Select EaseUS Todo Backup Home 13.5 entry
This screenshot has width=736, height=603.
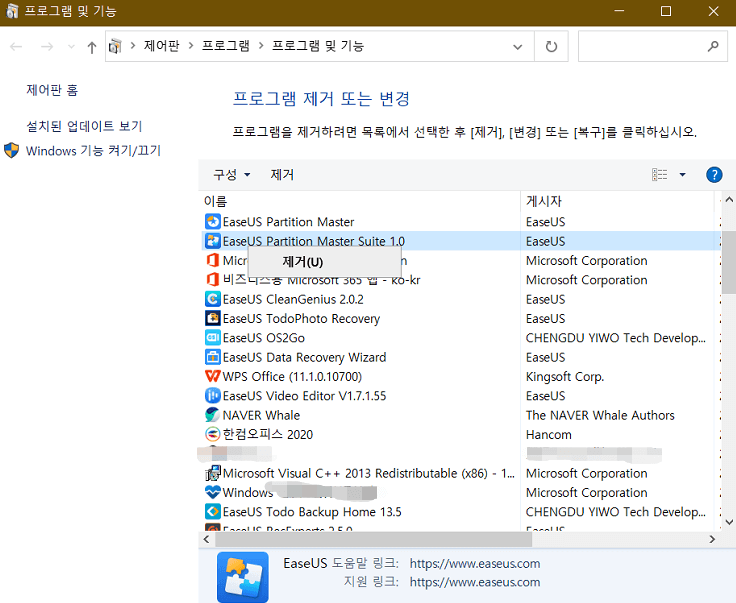click(312, 511)
